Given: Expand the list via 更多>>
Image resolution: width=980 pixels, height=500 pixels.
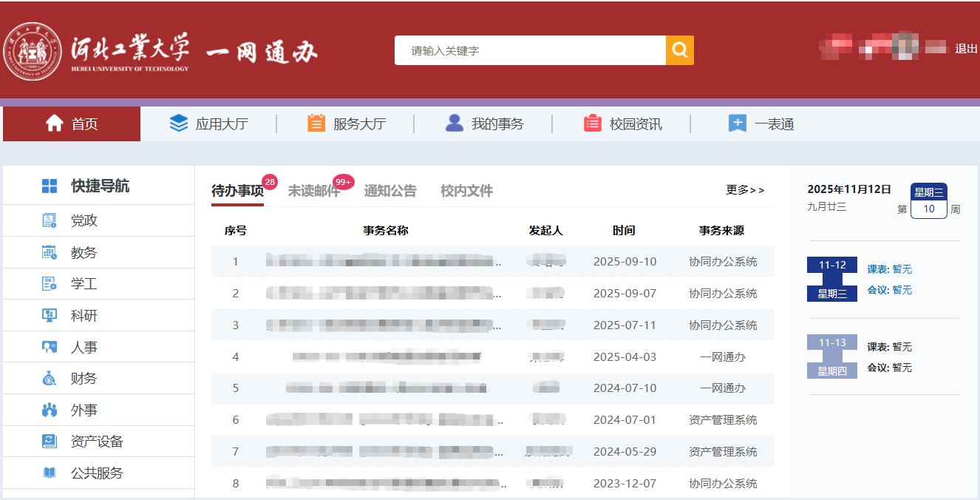Looking at the screenshot, I should click(745, 190).
